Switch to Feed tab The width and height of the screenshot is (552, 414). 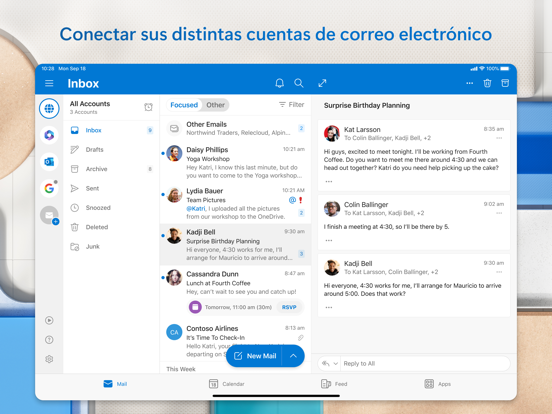pyautogui.click(x=334, y=384)
